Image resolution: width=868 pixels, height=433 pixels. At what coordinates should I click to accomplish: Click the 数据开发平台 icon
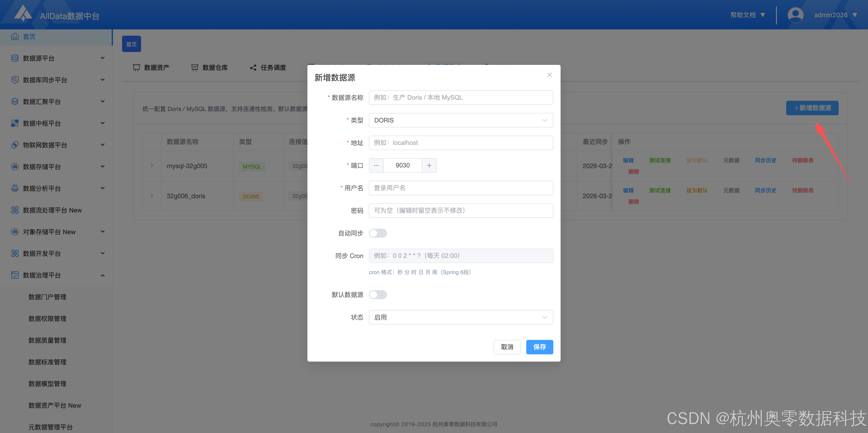tap(15, 253)
